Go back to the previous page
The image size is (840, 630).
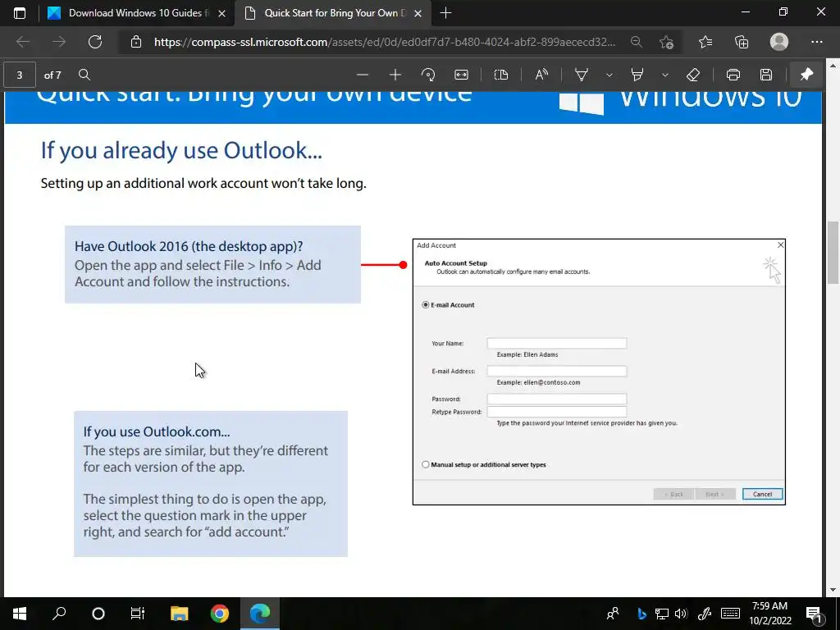(x=22, y=42)
